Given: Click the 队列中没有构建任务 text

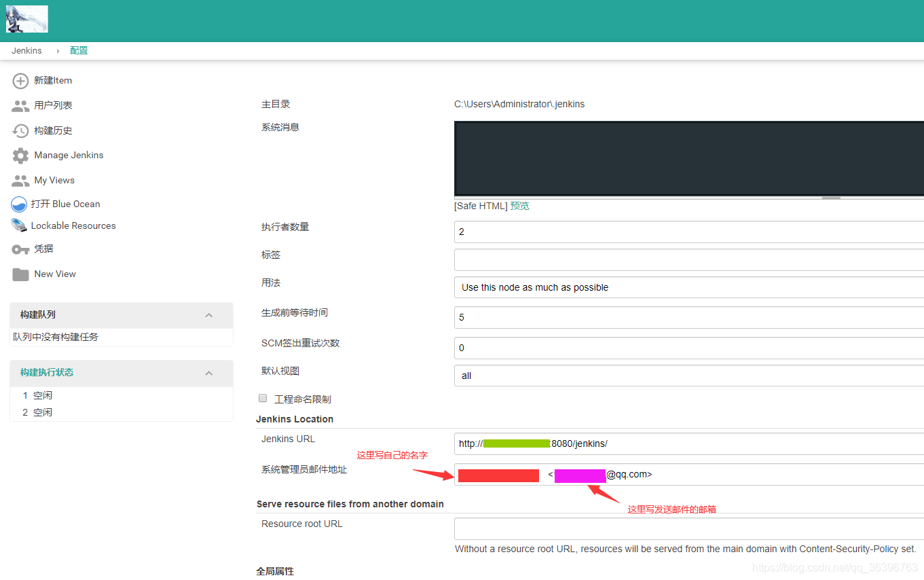Looking at the screenshot, I should pyautogui.click(x=56, y=337).
